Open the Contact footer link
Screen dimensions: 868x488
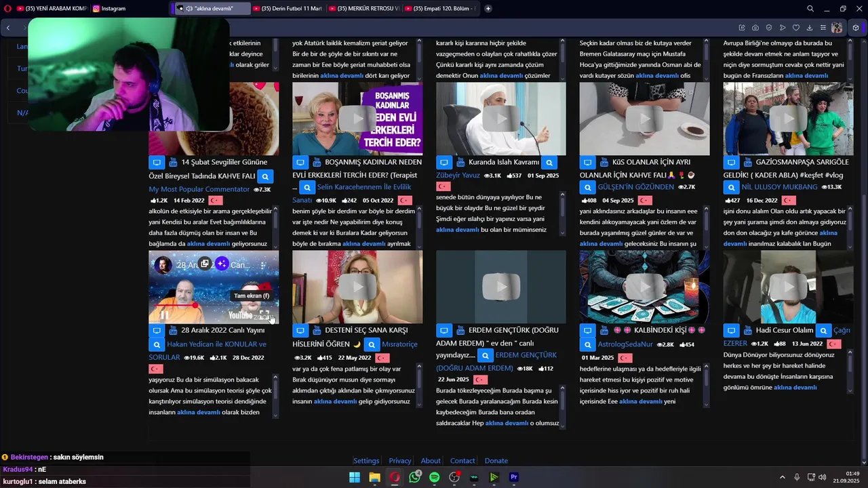pos(462,461)
